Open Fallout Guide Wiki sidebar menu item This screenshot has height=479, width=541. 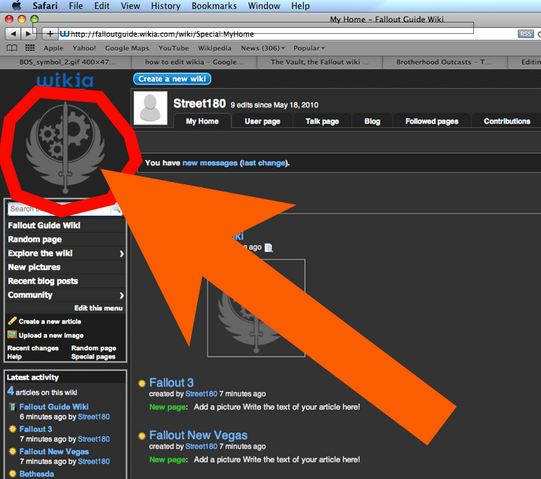point(44,225)
